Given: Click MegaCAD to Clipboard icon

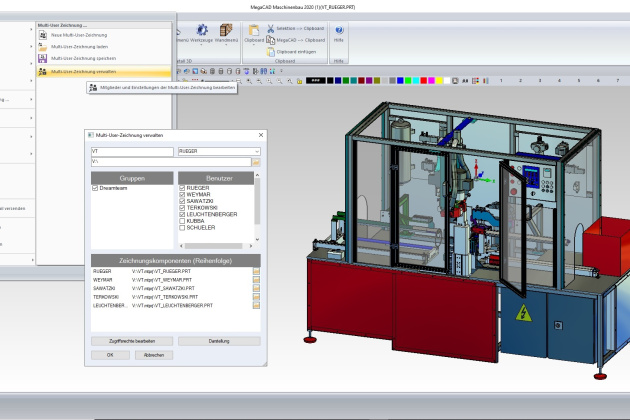Looking at the screenshot, I should click(x=272, y=40).
